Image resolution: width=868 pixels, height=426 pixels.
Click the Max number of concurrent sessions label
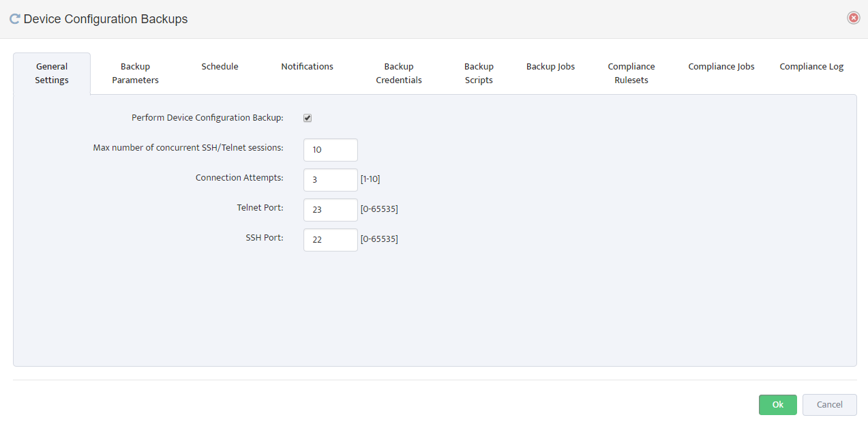pyautogui.click(x=188, y=148)
